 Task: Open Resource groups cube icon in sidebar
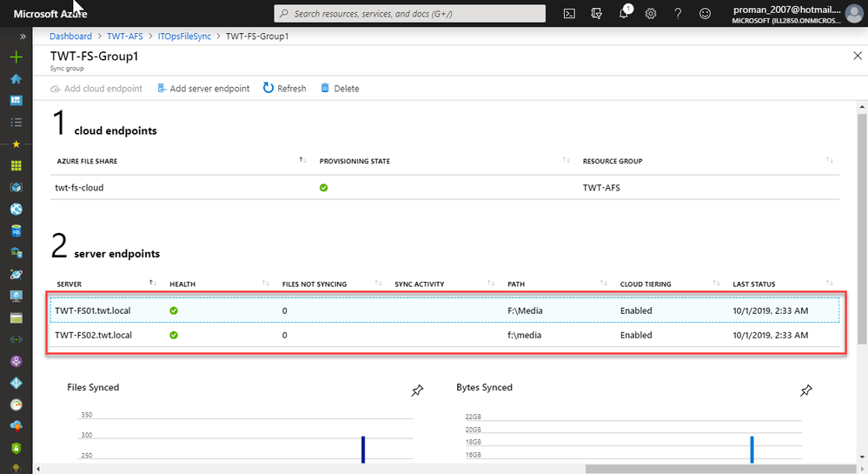(16, 187)
